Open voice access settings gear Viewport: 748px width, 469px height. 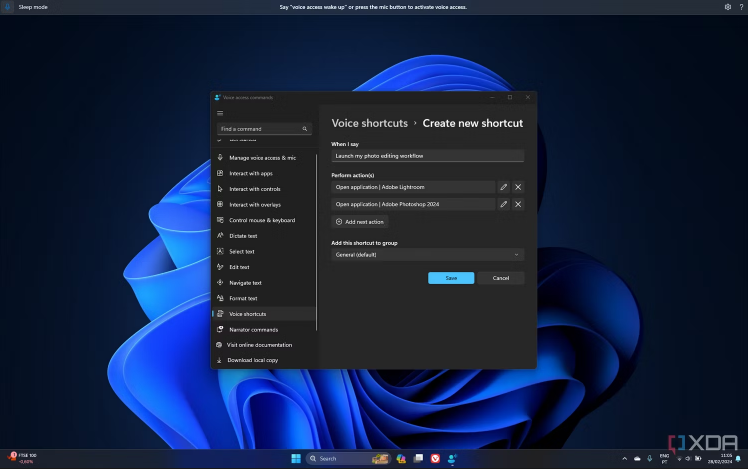pyautogui.click(x=727, y=7)
